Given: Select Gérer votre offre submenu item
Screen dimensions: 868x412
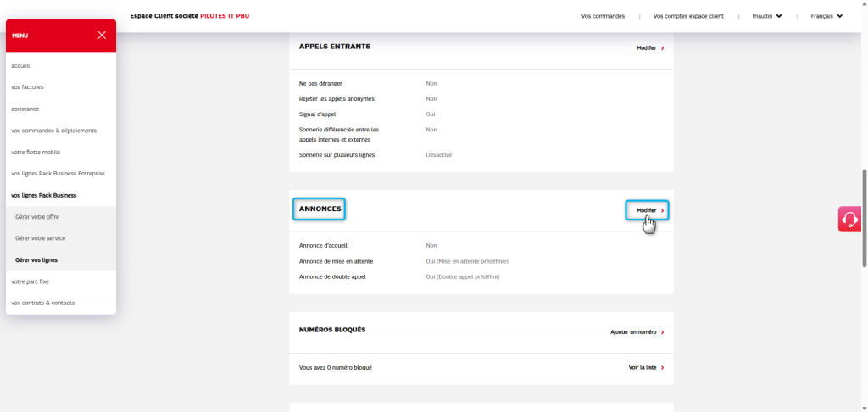Looking at the screenshot, I should point(37,217).
